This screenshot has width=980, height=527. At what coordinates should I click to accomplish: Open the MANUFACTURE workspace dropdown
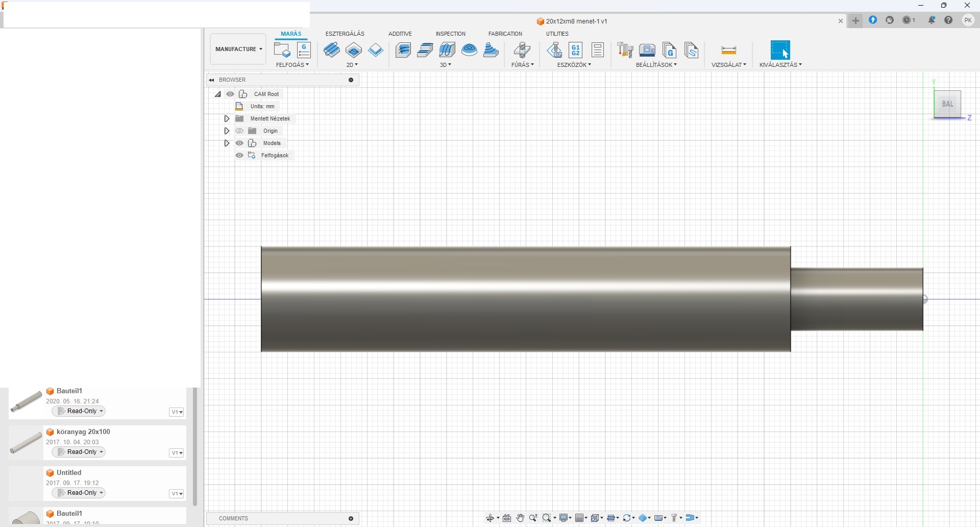click(x=238, y=49)
